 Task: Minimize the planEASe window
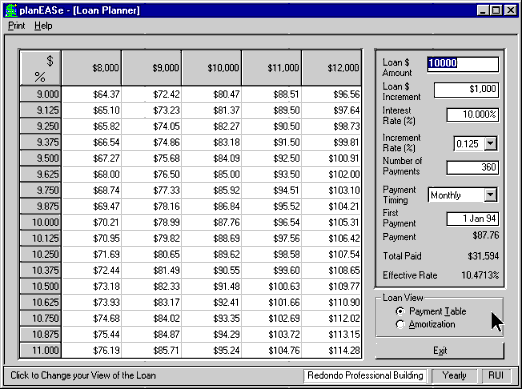(x=483, y=10)
